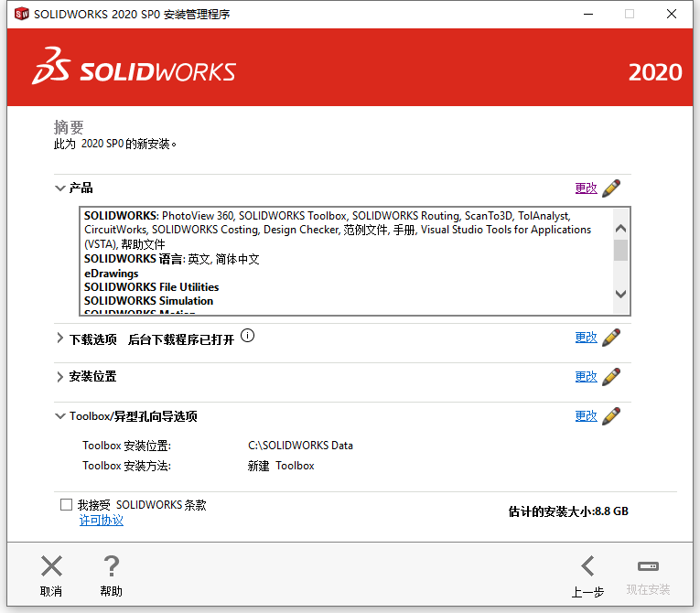Click the pencil icon in 安装位置 row
700x613 pixels.
(x=611, y=377)
